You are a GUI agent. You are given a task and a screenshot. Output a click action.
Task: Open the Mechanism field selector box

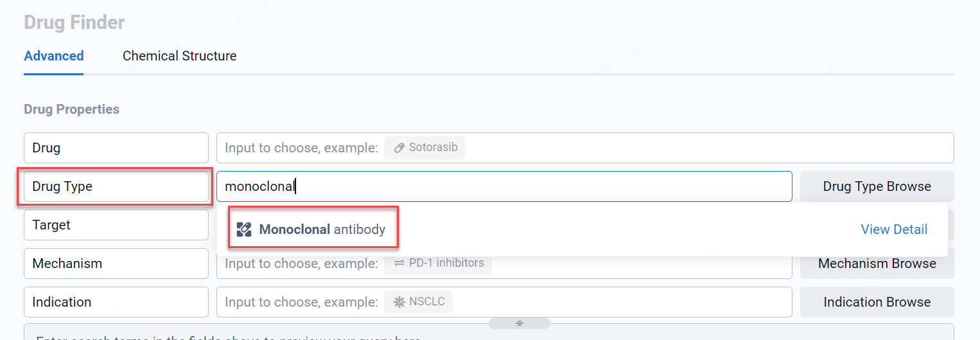(x=116, y=264)
